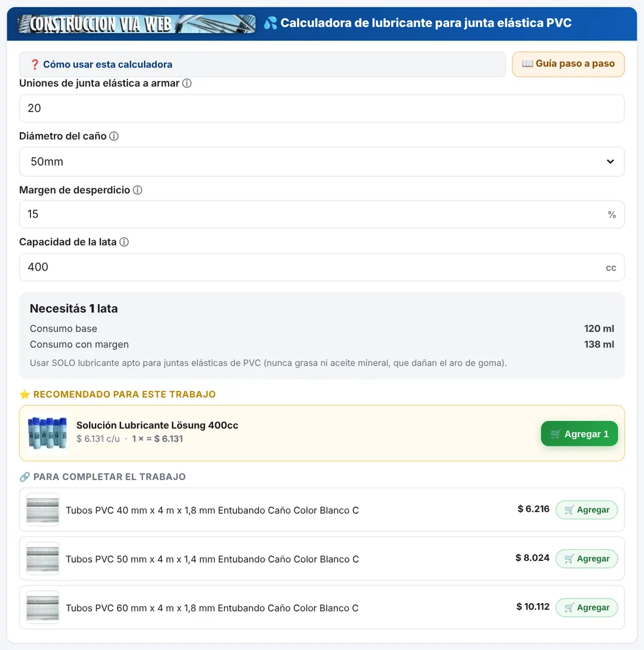644x650 pixels.
Task: Focus the Uniones de junta elástica input
Action: 322,108
